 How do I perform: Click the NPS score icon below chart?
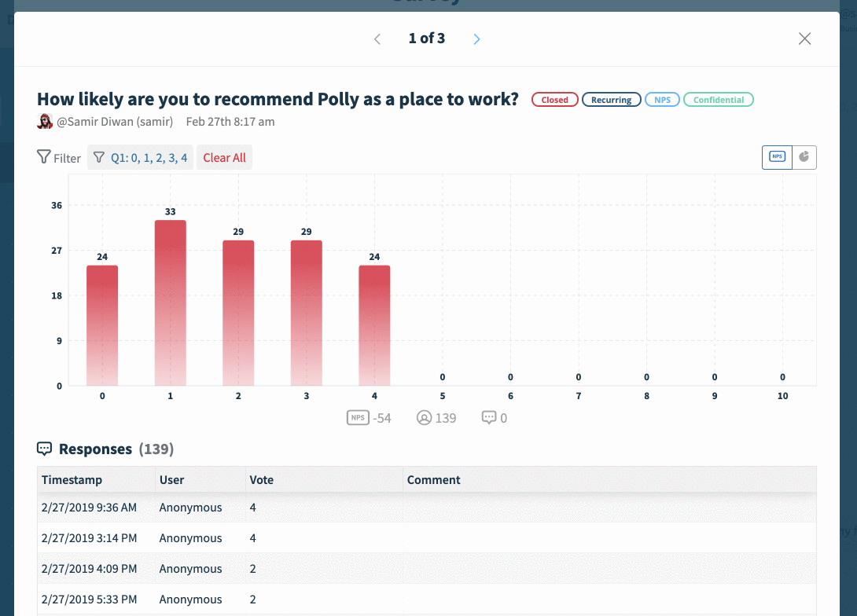[358, 418]
